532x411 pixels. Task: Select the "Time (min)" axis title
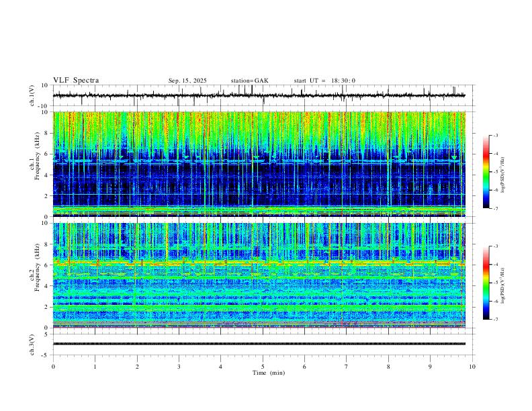click(x=269, y=373)
